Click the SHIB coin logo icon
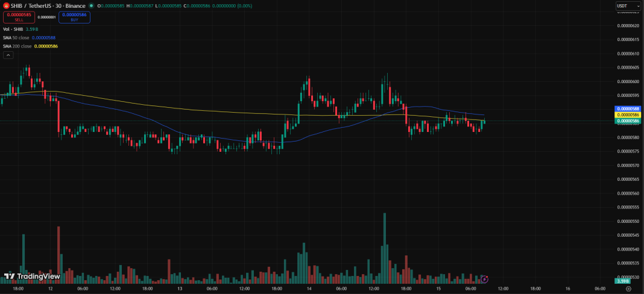This screenshot has height=294, width=644. pyautogui.click(x=7, y=6)
